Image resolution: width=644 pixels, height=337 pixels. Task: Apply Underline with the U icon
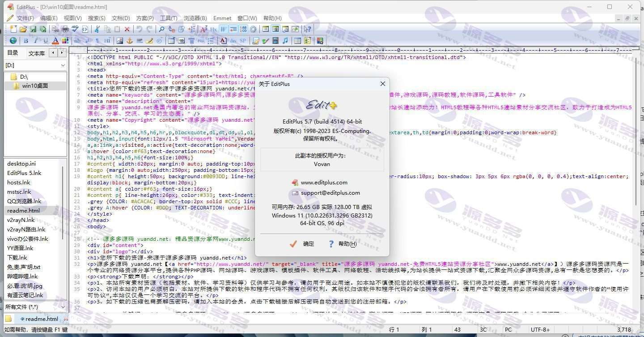45,41
